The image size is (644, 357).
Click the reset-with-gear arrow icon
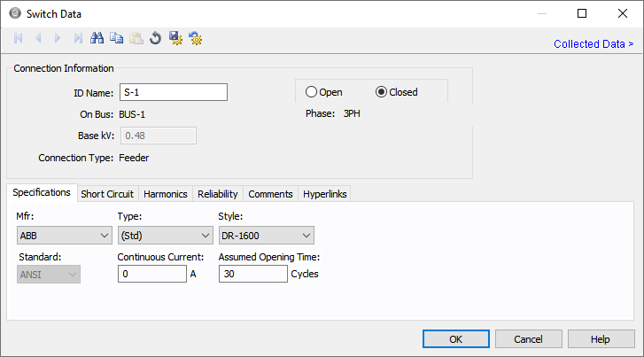click(x=195, y=38)
